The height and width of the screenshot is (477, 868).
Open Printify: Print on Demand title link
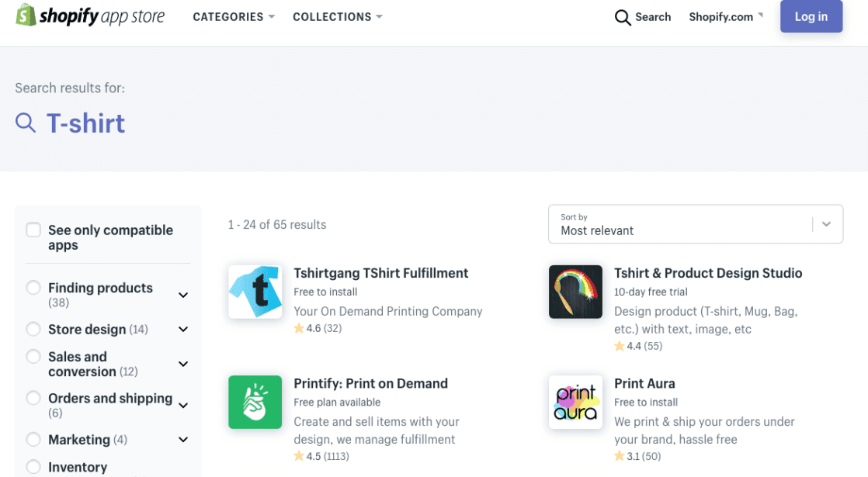371,384
